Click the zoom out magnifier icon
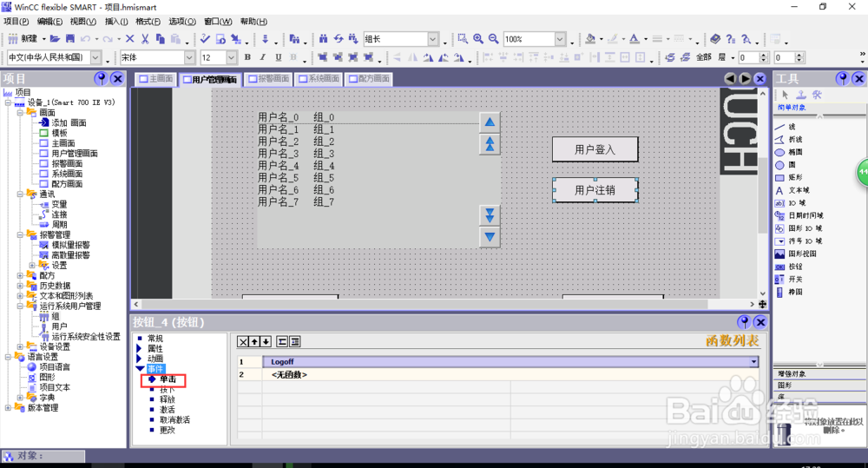Screen dimensions: 868x468 493,39
